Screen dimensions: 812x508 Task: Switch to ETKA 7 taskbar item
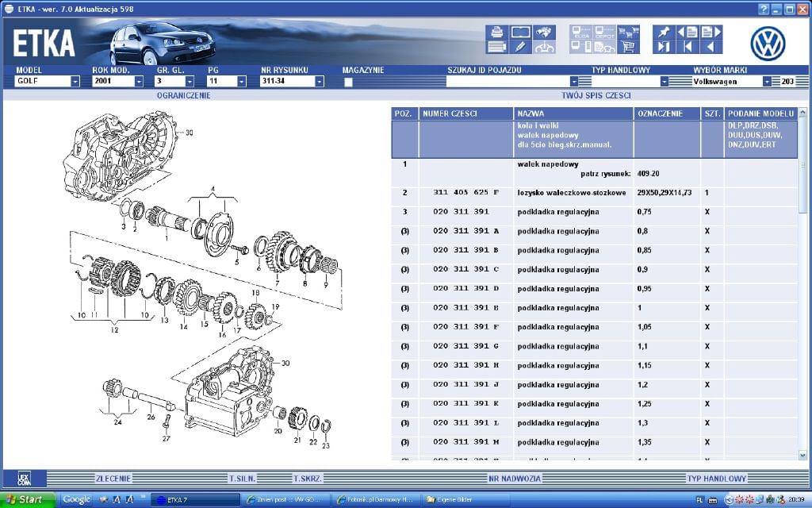195,500
